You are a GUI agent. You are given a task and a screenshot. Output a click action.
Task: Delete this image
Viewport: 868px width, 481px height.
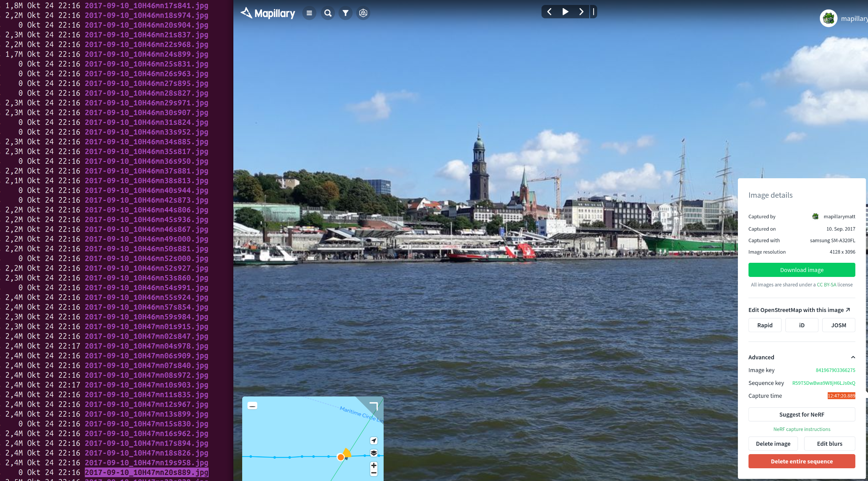(773, 444)
